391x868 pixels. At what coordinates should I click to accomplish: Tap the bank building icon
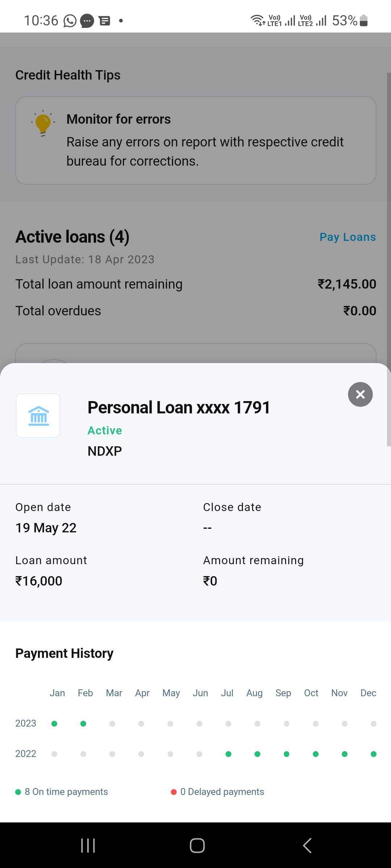click(x=38, y=416)
